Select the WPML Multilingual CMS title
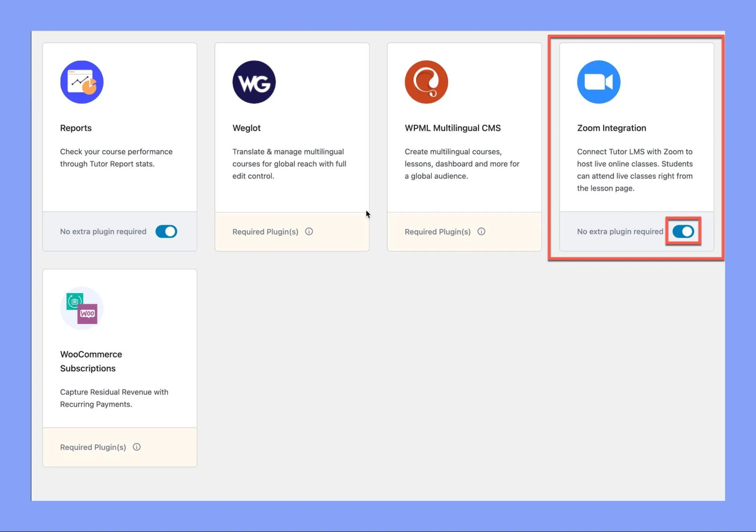This screenshot has width=756, height=532. coord(453,128)
